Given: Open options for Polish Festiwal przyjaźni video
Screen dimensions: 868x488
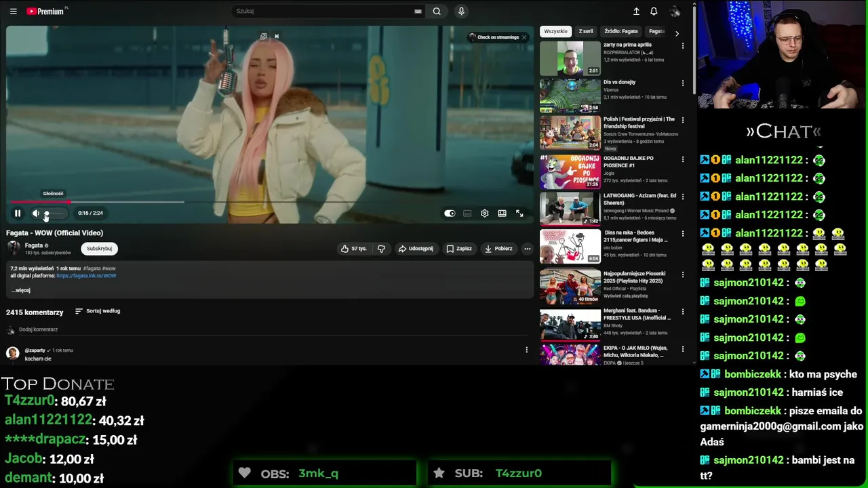Looking at the screenshot, I should tap(683, 120).
